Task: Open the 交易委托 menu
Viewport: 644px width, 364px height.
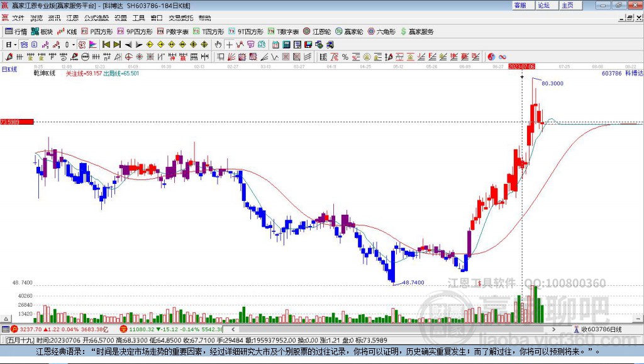Action: click(180, 18)
